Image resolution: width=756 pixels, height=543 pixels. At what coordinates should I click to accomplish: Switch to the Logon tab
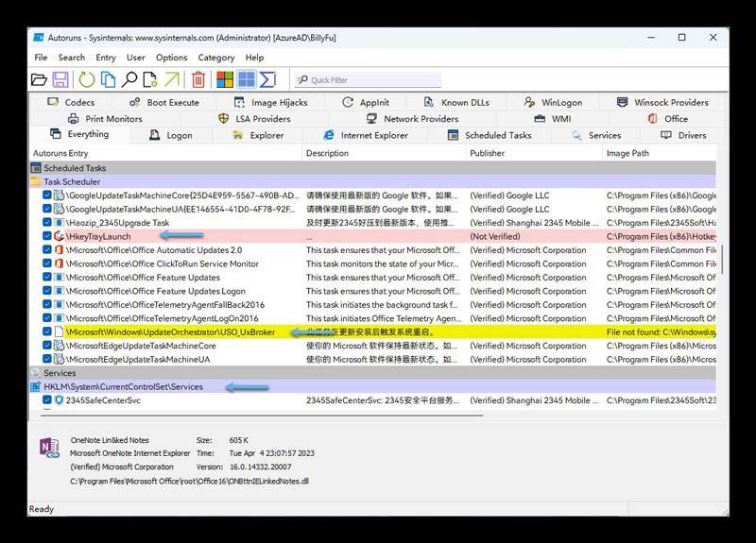[171, 135]
